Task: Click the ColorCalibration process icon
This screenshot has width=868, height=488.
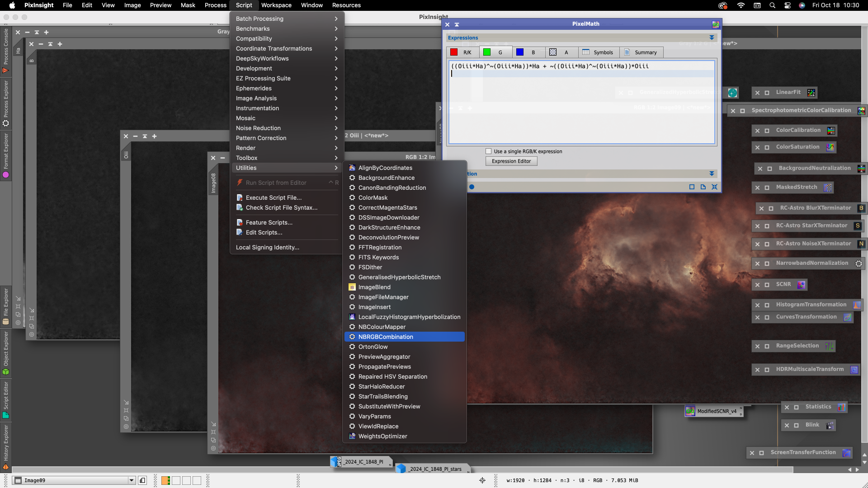Action: (x=831, y=131)
